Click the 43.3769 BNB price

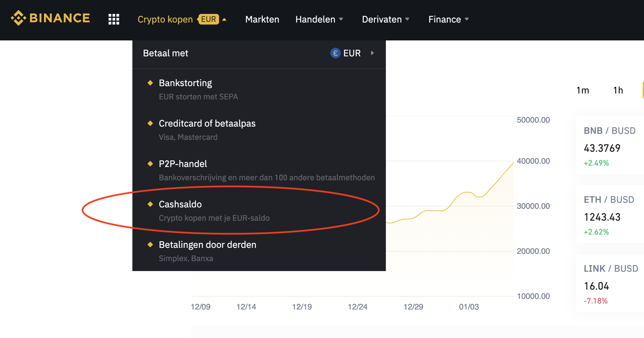coord(602,148)
